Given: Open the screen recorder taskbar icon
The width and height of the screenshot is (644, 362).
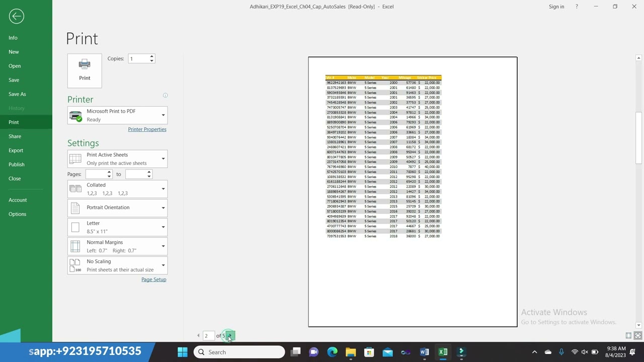Looking at the screenshot, I should coord(461,352).
